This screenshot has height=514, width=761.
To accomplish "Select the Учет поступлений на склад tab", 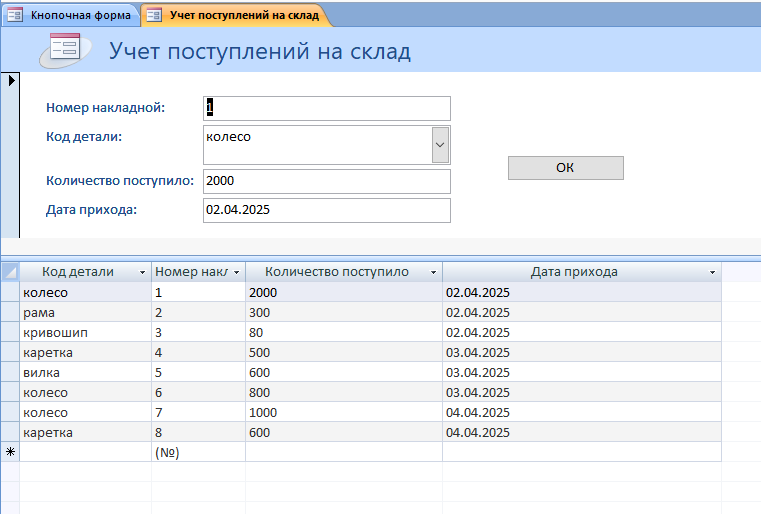I will click(236, 15).
